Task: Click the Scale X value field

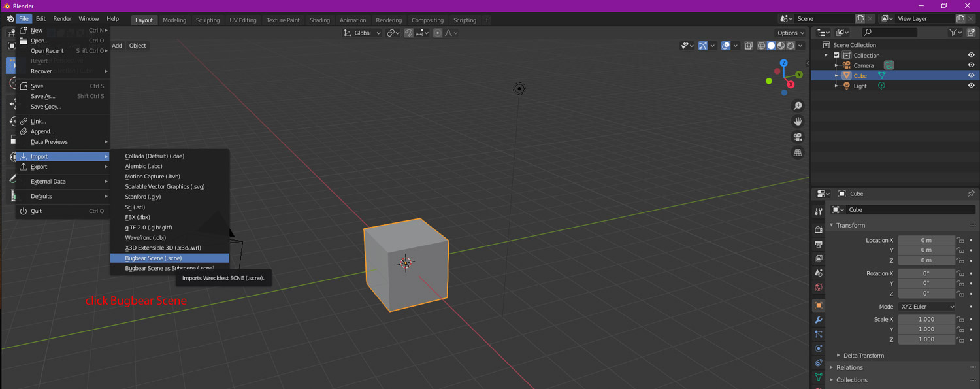Action: (926, 319)
